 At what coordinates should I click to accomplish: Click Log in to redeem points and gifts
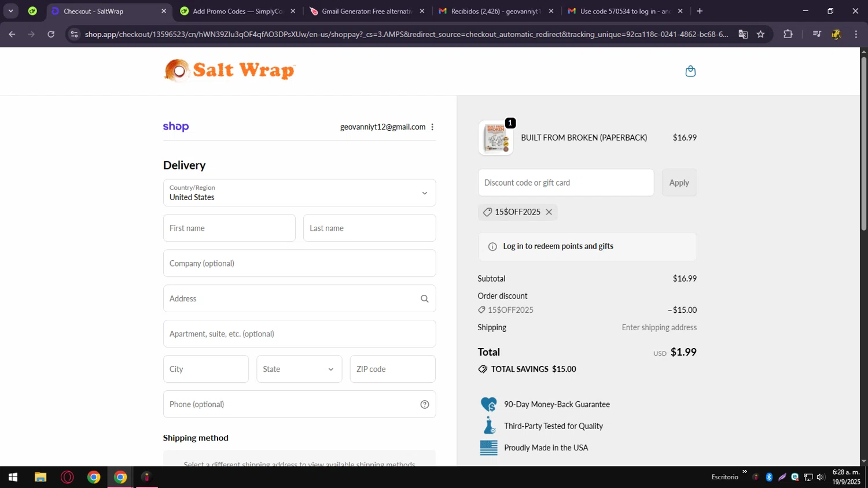tap(558, 246)
